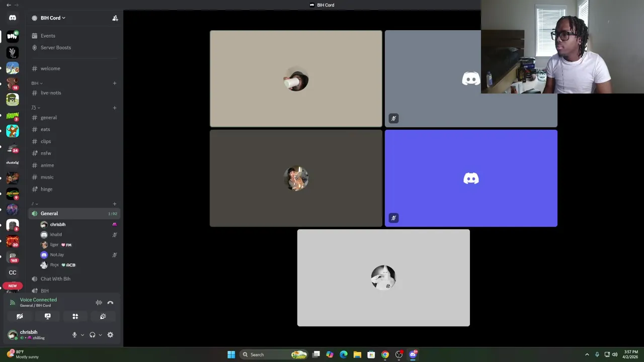The image size is (644, 362).
Task: Deafen with the headphones button
Action: coord(92,335)
